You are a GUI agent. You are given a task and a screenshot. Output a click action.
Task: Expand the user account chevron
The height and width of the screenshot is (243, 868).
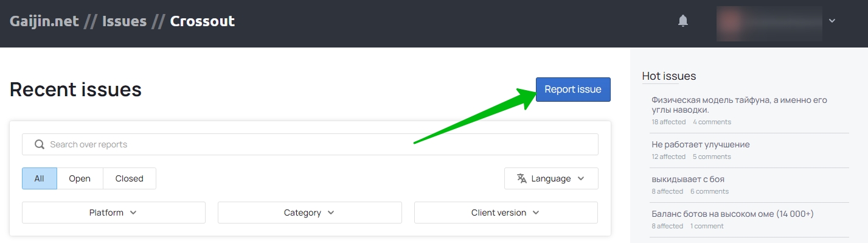coord(832,21)
